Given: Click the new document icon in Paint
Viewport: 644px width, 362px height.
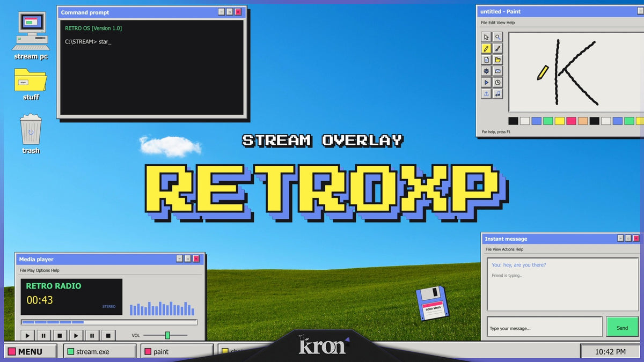Looking at the screenshot, I should 486,60.
